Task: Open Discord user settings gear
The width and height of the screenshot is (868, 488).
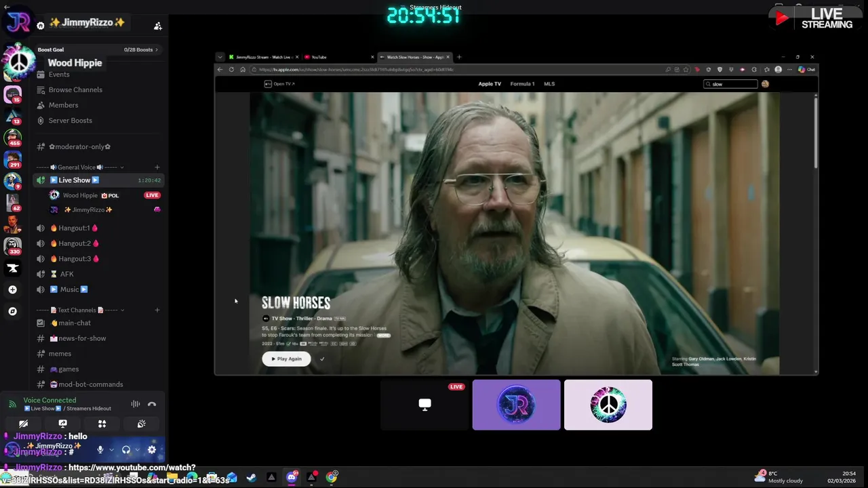Action: pos(152,449)
